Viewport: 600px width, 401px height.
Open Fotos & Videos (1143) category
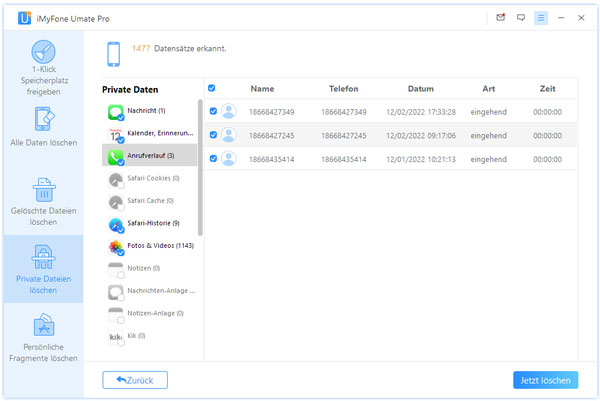coord(156,245)
